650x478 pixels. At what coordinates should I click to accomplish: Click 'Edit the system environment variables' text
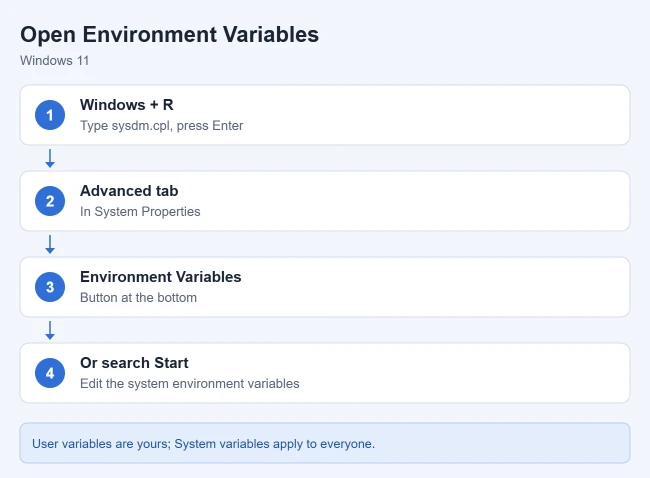[x=190, y=383]
